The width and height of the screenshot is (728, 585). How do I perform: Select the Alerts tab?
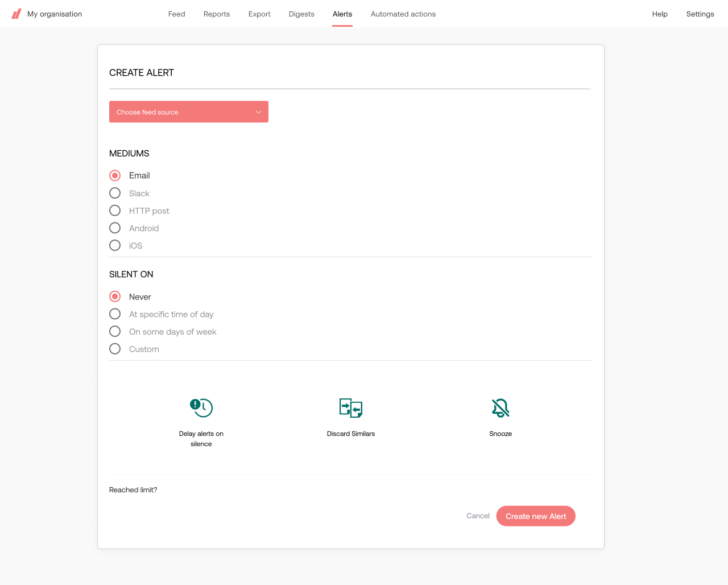coord(342,14)
